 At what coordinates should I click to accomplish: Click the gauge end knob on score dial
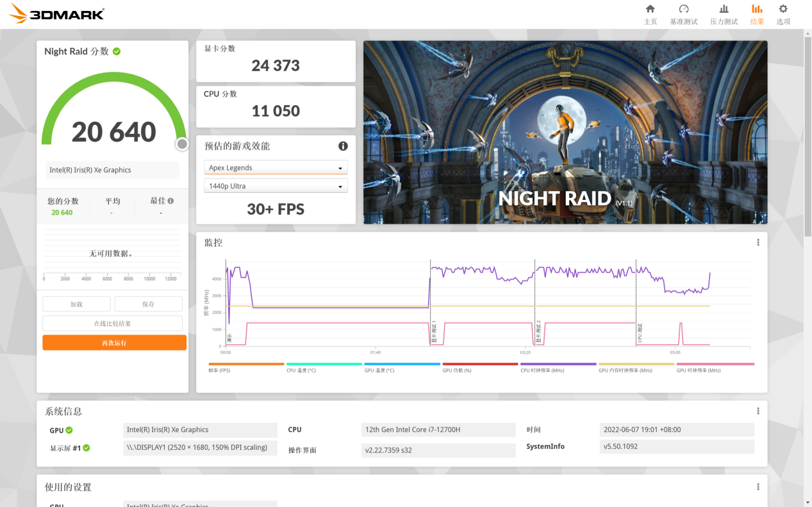[x=182, y=144]
